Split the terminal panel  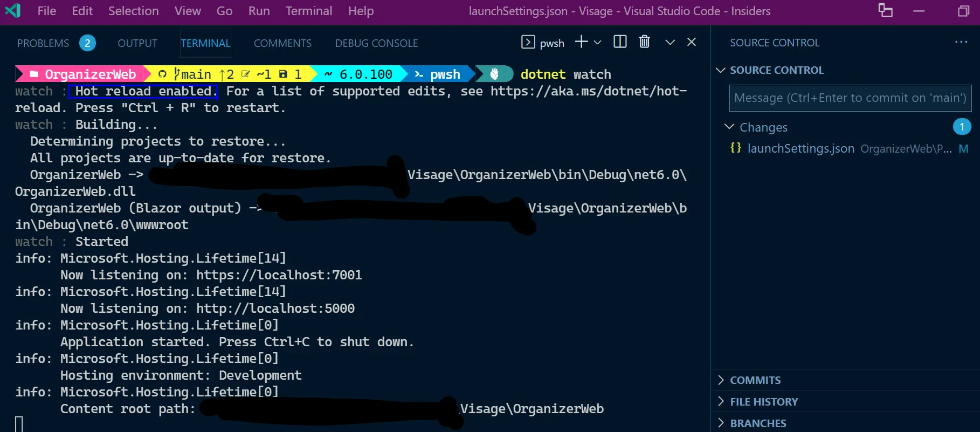tap(620, 42)
